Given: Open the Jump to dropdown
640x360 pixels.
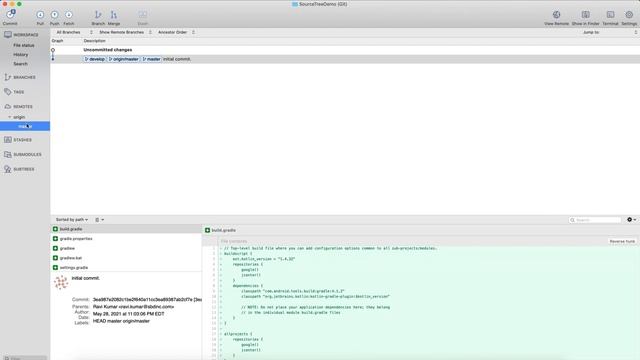Looking at the screenshot, I should pos(609,32).
